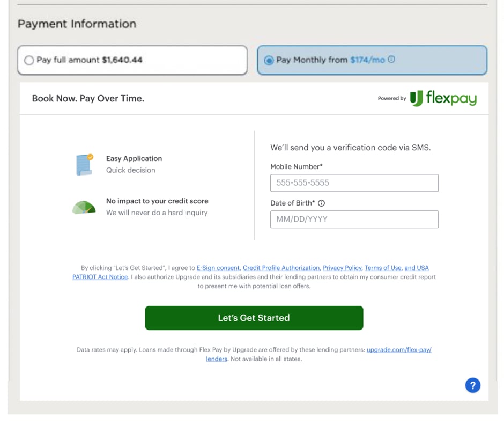
Task: Open the blue question mark help button
Action: [x=472, y=385]
